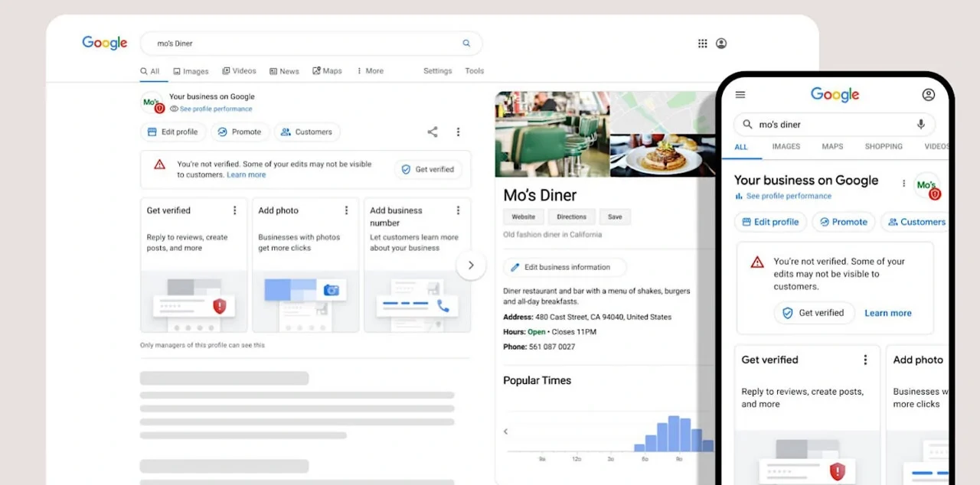Image resolution: width=980 pixels, height=485 pixels.
Task: Open the map thumbnail in business panel
Action: 662,112
